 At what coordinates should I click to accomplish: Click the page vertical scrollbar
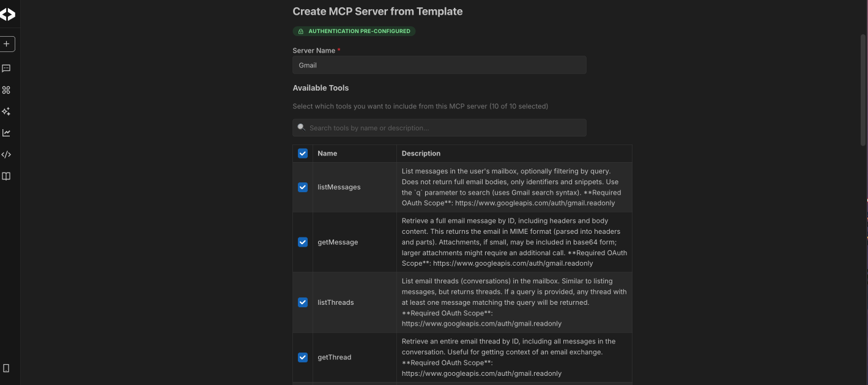(x=863, y=92)
